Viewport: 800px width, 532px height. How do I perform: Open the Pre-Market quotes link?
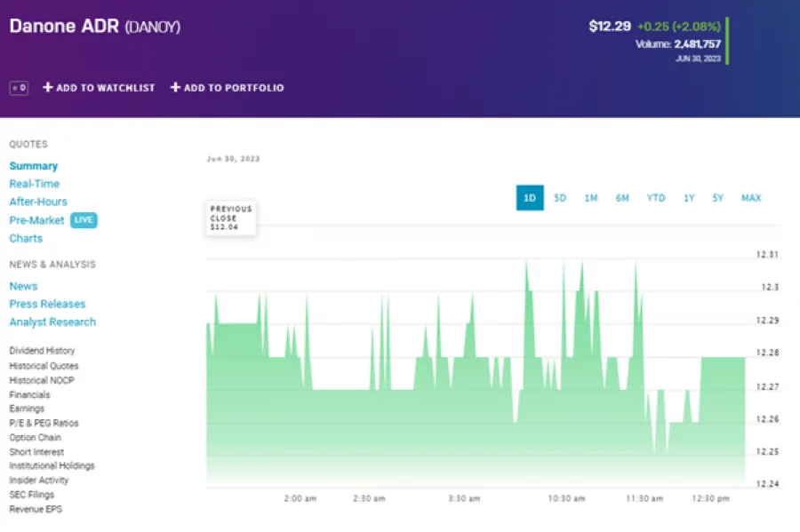click(36, 220)
